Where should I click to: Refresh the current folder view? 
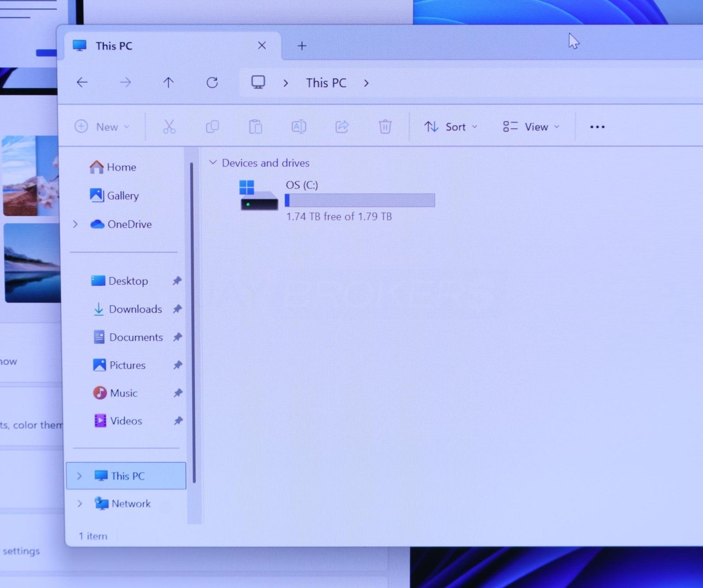(212, 83)
